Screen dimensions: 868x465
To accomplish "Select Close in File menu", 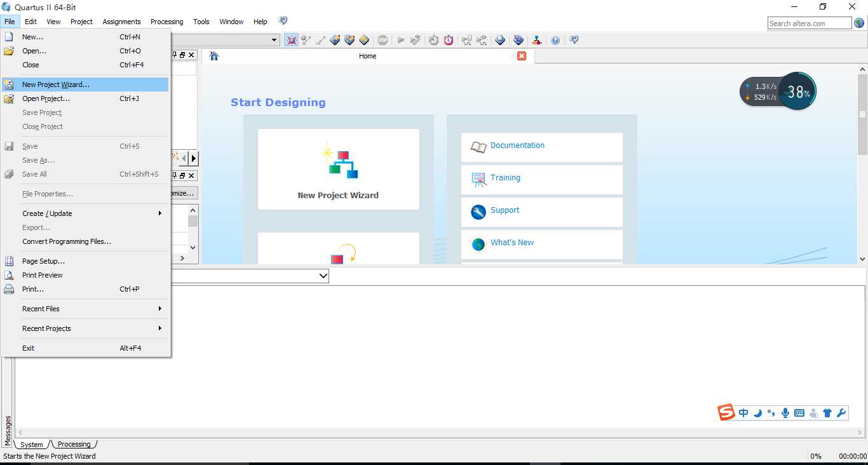I will 86,65.
